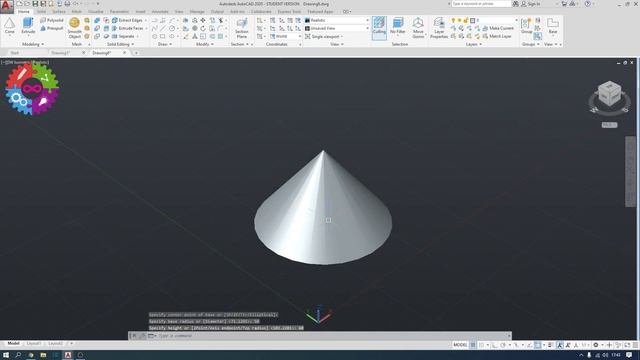Select the Extract Edges tool
Screen dimensions: 640x360
[x=127, y=20]
